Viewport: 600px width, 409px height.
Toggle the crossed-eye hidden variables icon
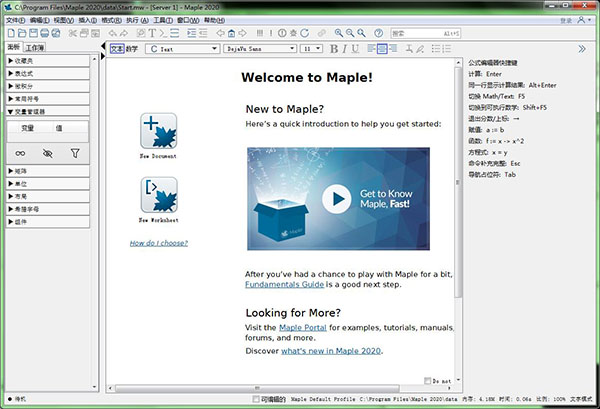coord(47,153)
